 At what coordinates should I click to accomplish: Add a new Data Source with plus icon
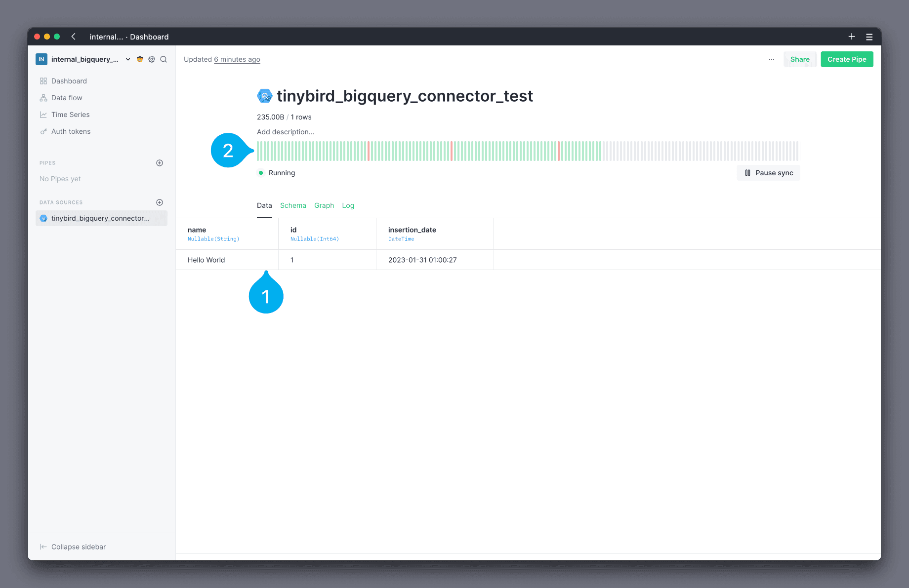[x=160, y=202]
